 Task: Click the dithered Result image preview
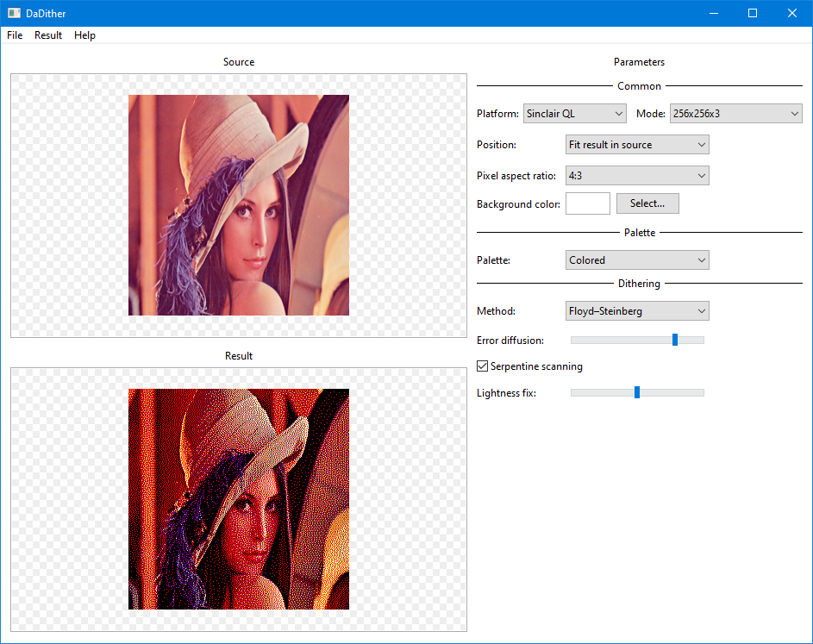click(239, 499)
